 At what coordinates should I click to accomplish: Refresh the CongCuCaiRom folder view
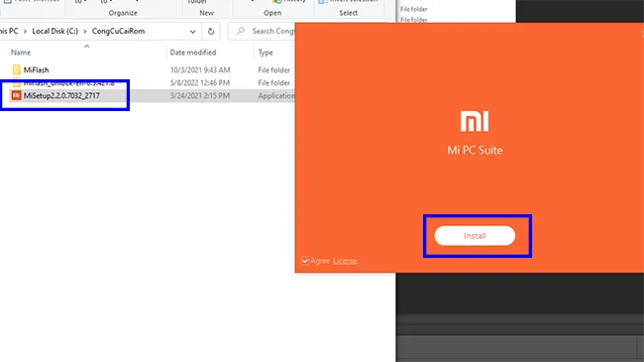tap(211, 32)
